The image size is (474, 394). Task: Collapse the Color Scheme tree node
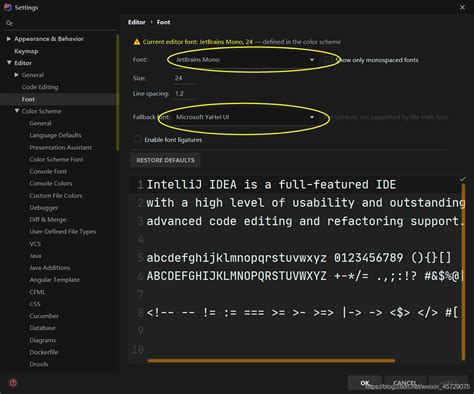pos(17,111)
